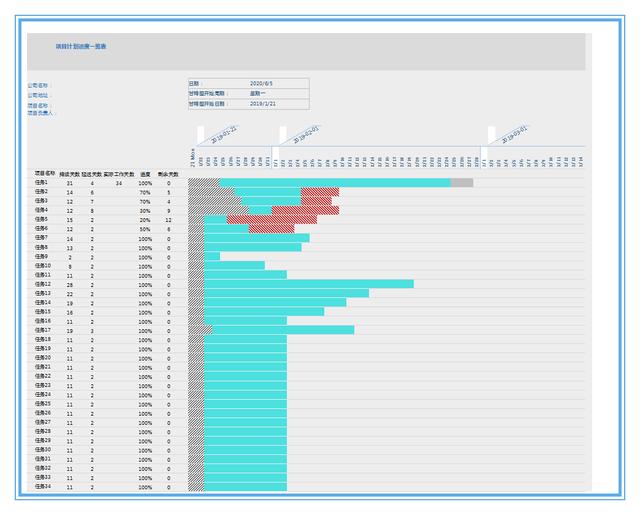Click duration value 28 in 任务12 row
640x515 pixels.
[x=70, y=285]
